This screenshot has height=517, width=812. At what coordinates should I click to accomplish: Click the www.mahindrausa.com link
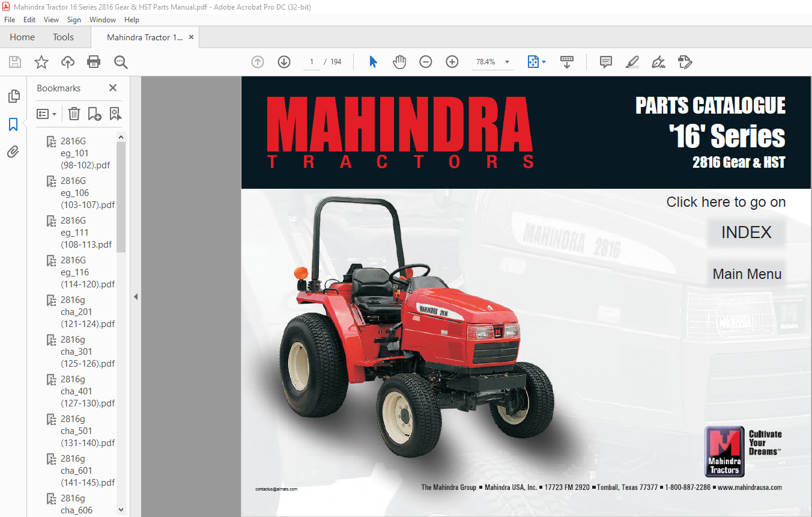pos(750,488)
